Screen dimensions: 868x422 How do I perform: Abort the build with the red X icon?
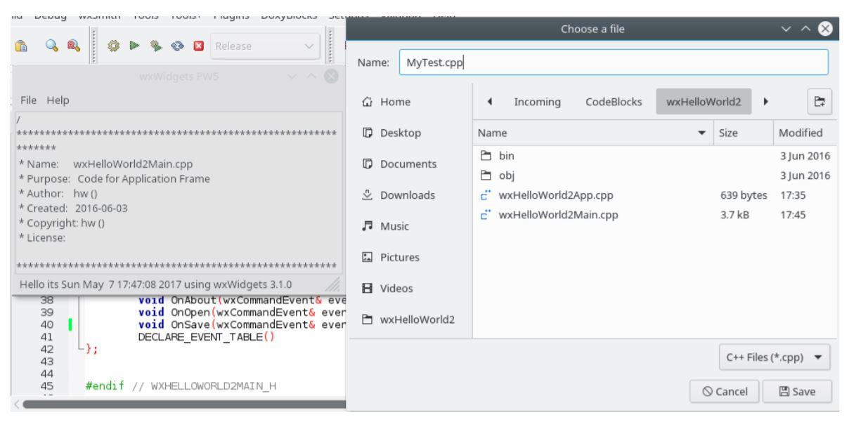(197, 46)
